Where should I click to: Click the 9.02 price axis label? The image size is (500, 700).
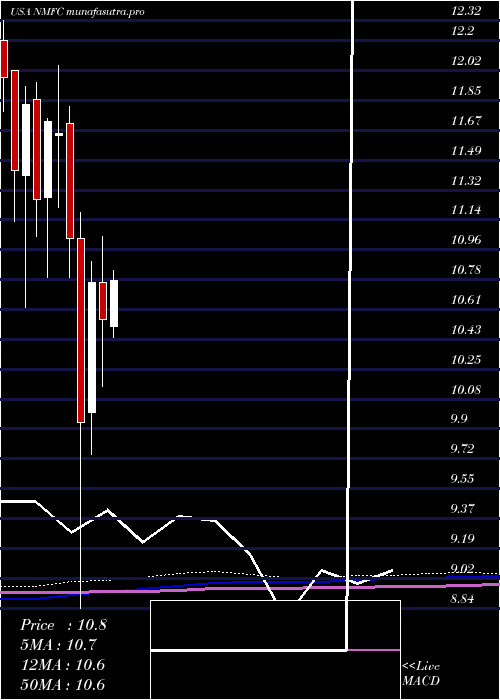[x=462, y=568]
